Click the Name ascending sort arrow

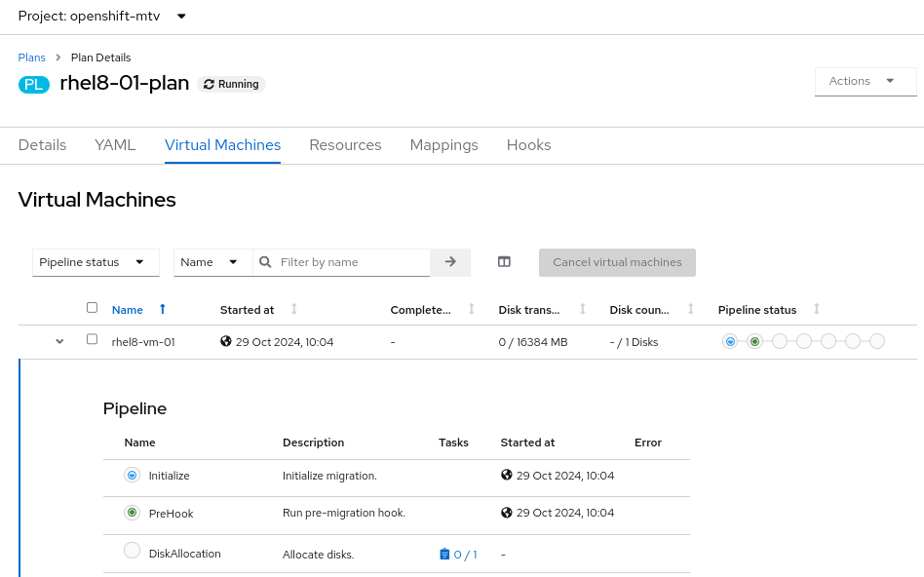coord(163,309)
